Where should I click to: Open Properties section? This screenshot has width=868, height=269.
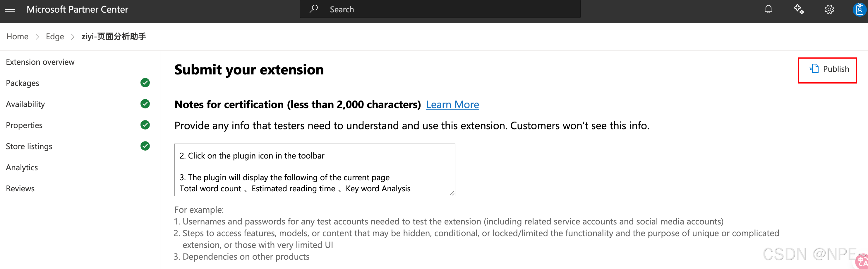pyautogui.click(x=24, y=125)
